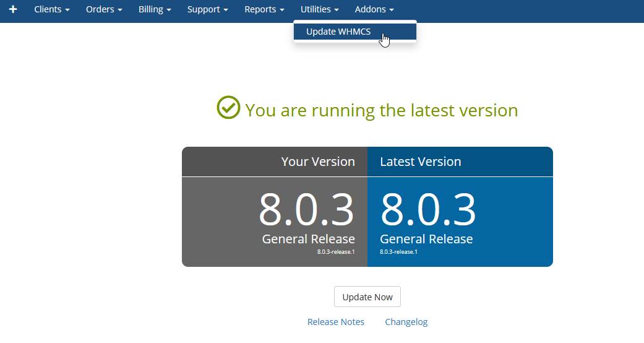Open the Changelog link

pos(406,322)
